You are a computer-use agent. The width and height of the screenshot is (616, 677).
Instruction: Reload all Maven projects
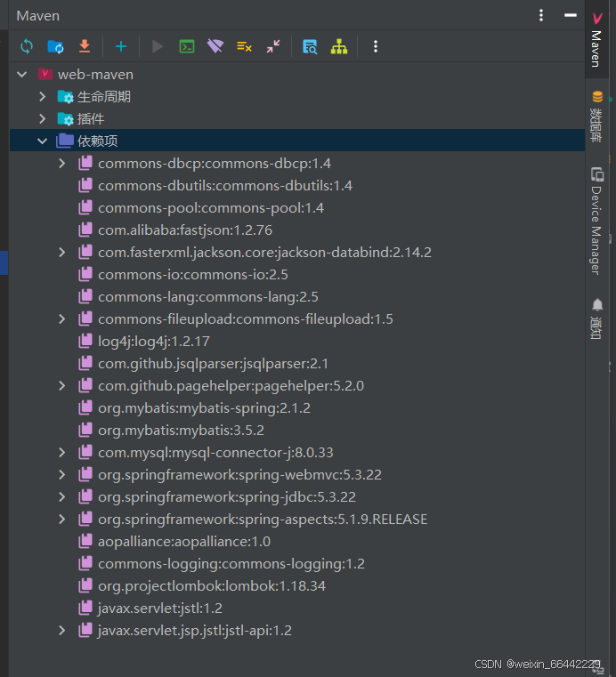tap(27, 46)
